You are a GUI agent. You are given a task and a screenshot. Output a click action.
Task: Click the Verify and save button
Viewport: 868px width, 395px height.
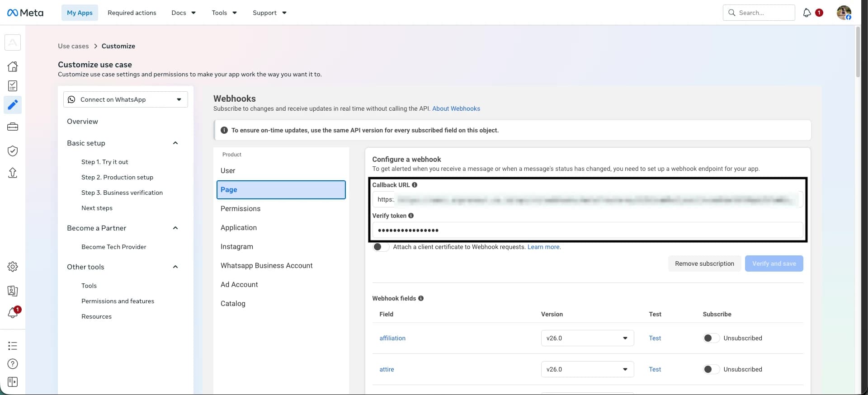click(774, 263)
